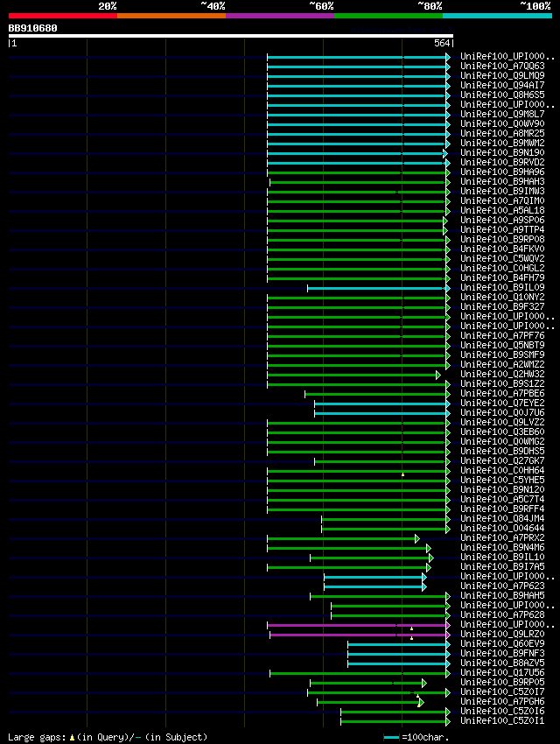560x744 pixels.
Task: Click the BB910680 query name
Action: pos(32,28)
